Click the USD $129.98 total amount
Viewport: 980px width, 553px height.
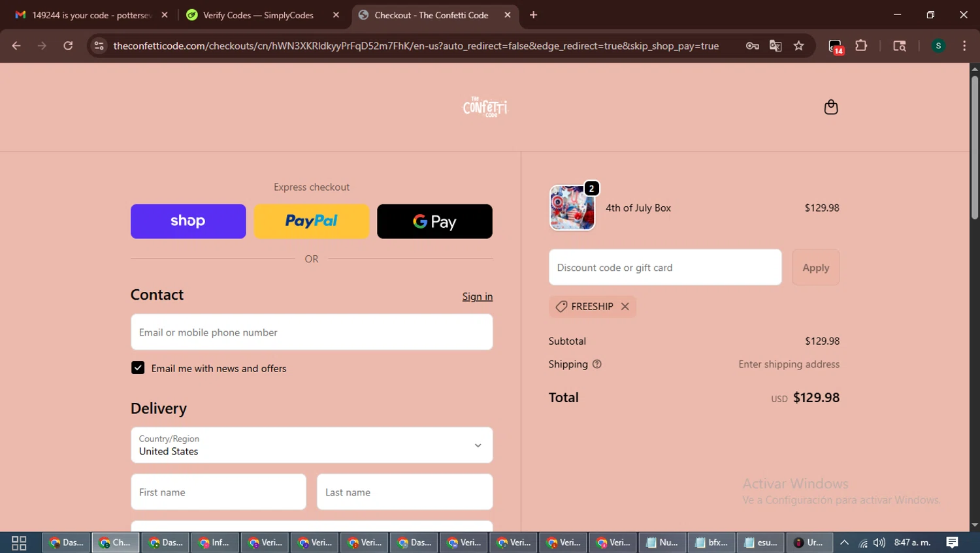805,398
